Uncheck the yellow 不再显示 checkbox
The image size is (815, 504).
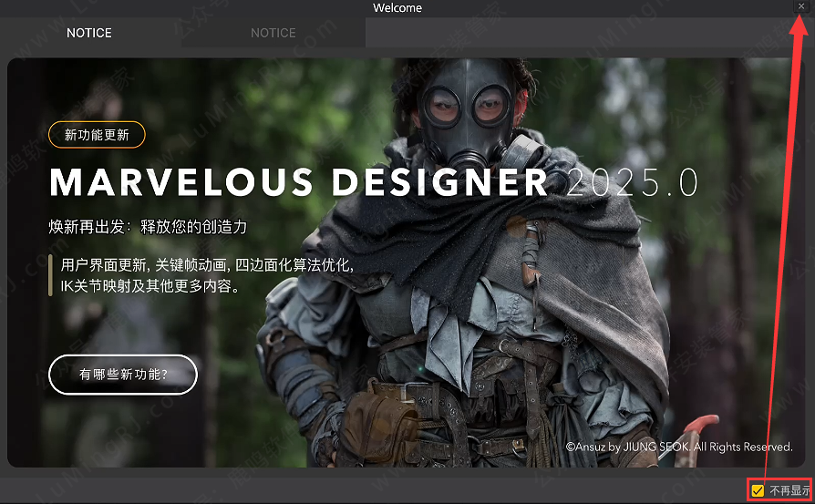(x=758, y=491)
